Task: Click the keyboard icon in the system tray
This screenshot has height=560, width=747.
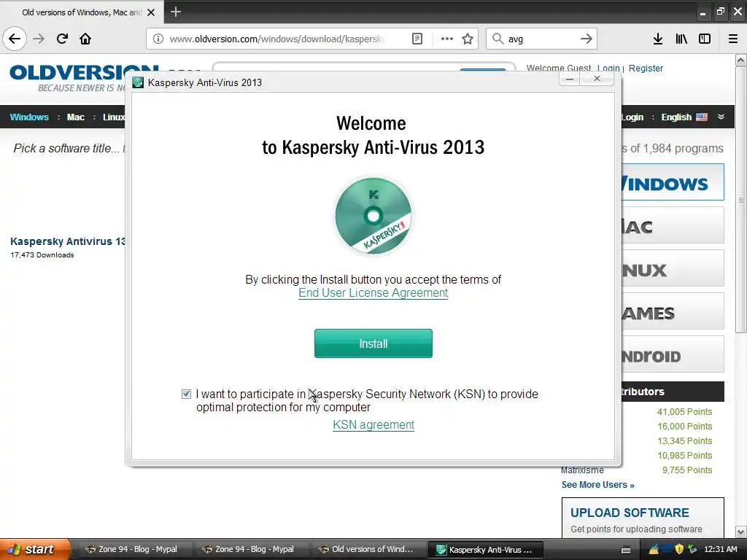Action: pyautogui.click(x=626, y=550)
